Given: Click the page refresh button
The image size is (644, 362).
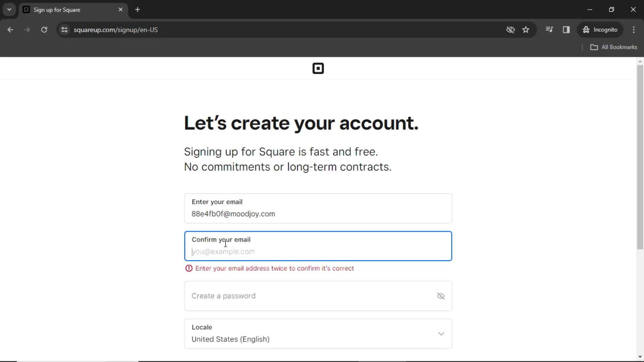Looking at the screenshot, I should tap(44, 29).
